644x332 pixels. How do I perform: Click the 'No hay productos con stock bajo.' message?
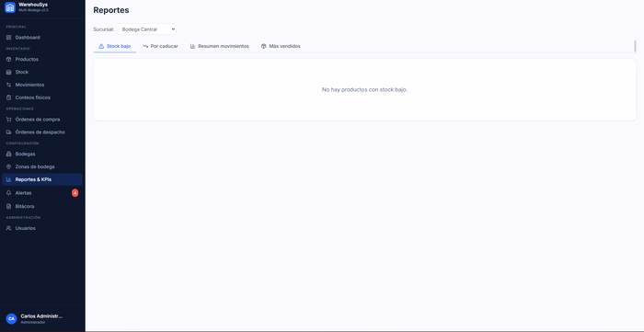click(364, 89)
